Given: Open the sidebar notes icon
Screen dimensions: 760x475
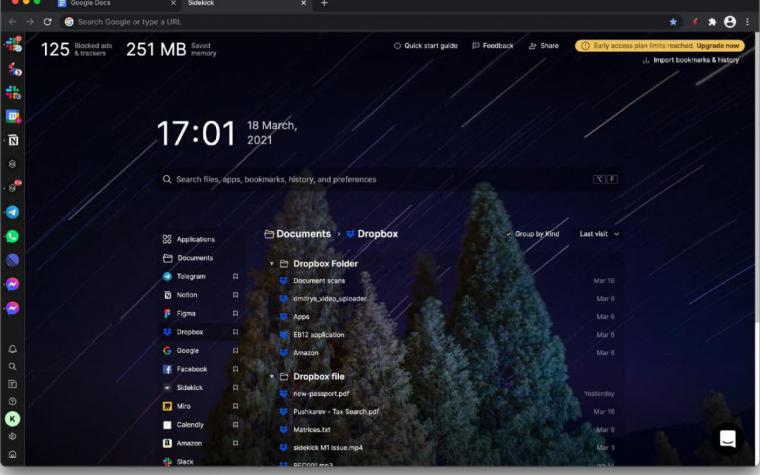Looking at the screenshot, I should [13, 384].
